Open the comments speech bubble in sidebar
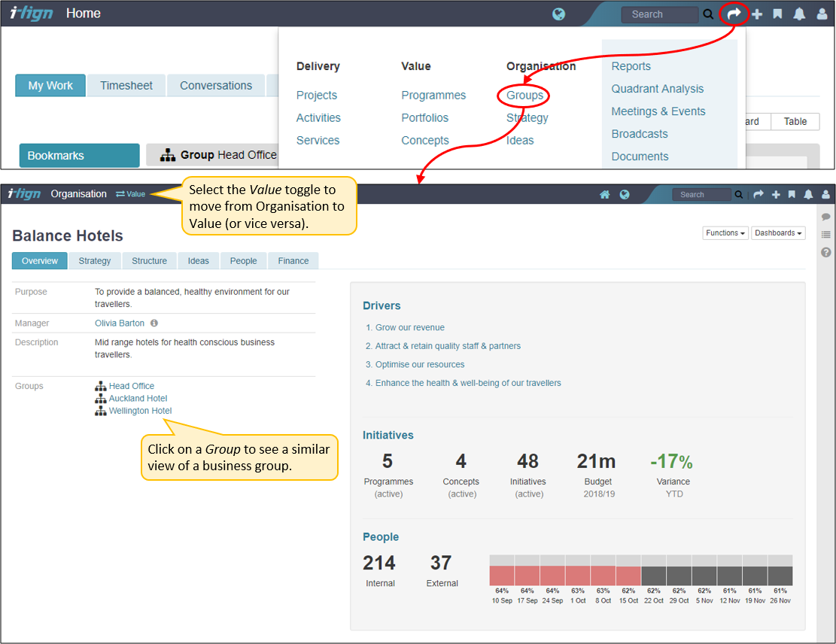The height and width of the screenshot is (644, 836). (826, 217)
